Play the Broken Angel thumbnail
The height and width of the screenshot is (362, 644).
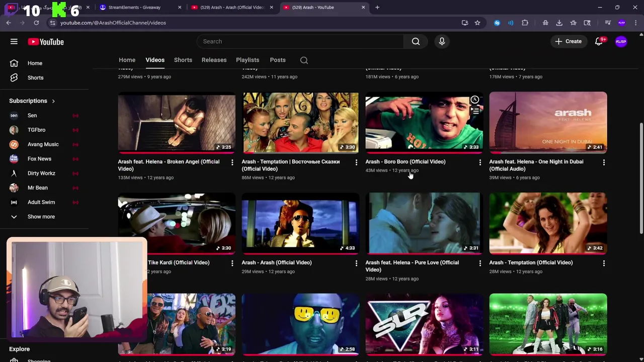[x=177, y=122]
